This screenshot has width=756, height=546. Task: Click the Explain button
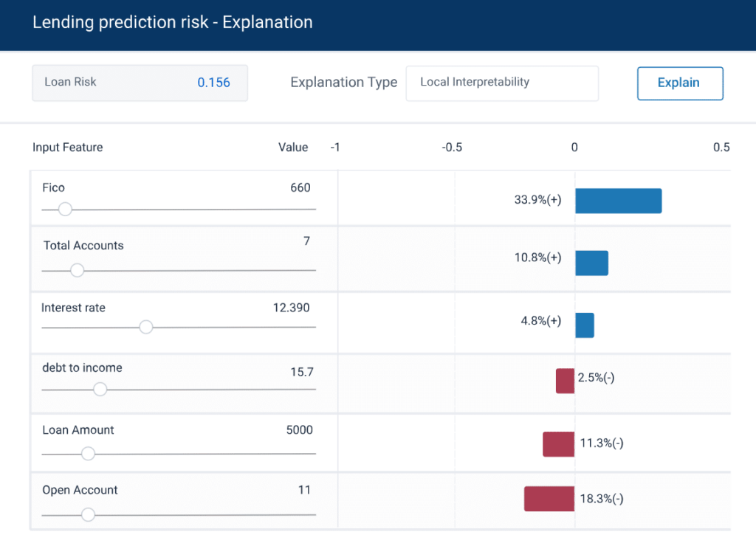(x=679, y=83)
